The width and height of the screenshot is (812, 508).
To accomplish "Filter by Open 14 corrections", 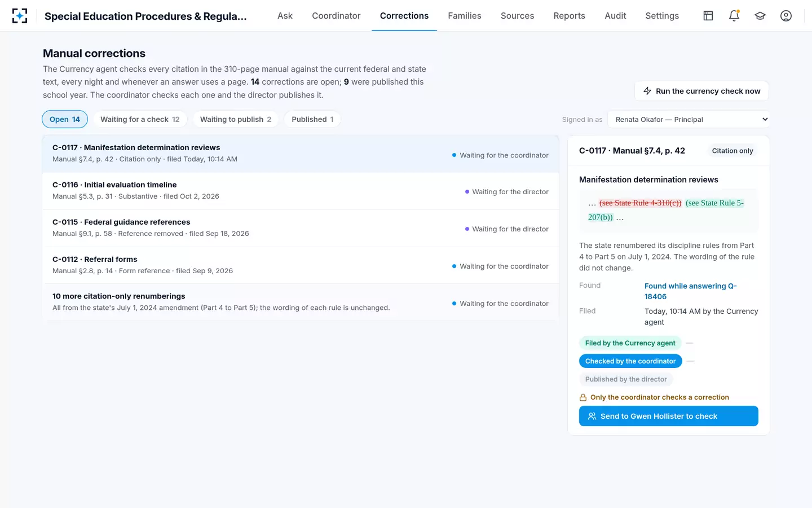I will pos(65,119).
